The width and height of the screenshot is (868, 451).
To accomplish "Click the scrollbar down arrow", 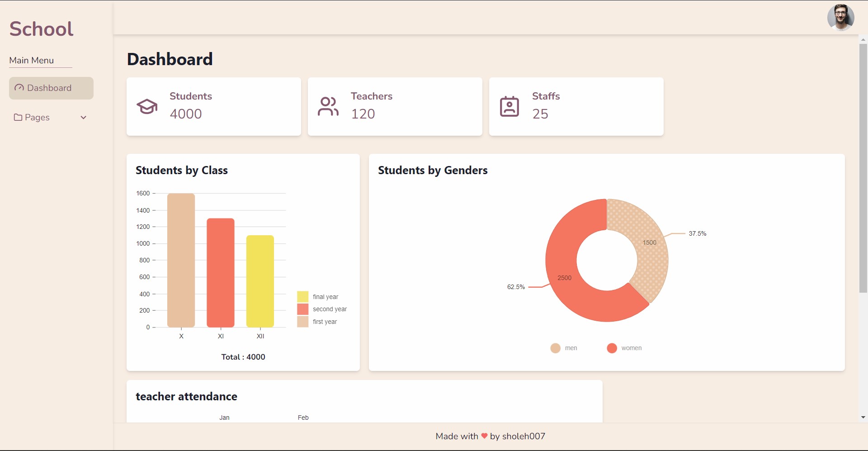I will (x=863, y=418).
